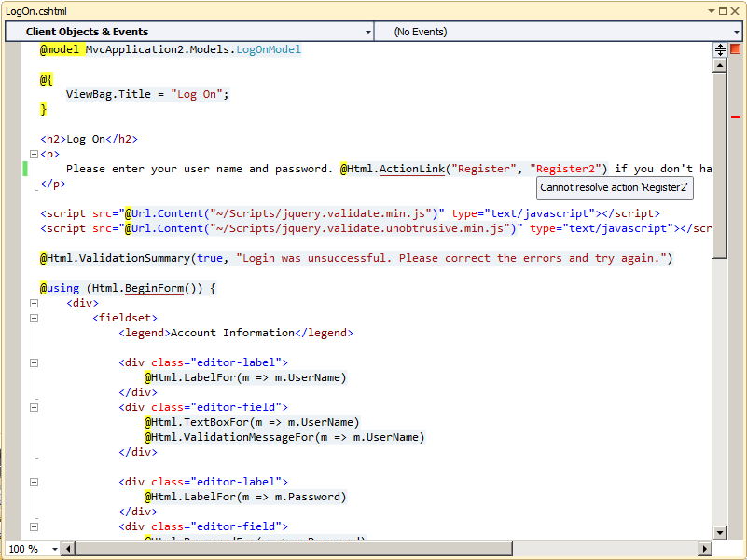Click the "Log On" string literal

pos(196,94)
